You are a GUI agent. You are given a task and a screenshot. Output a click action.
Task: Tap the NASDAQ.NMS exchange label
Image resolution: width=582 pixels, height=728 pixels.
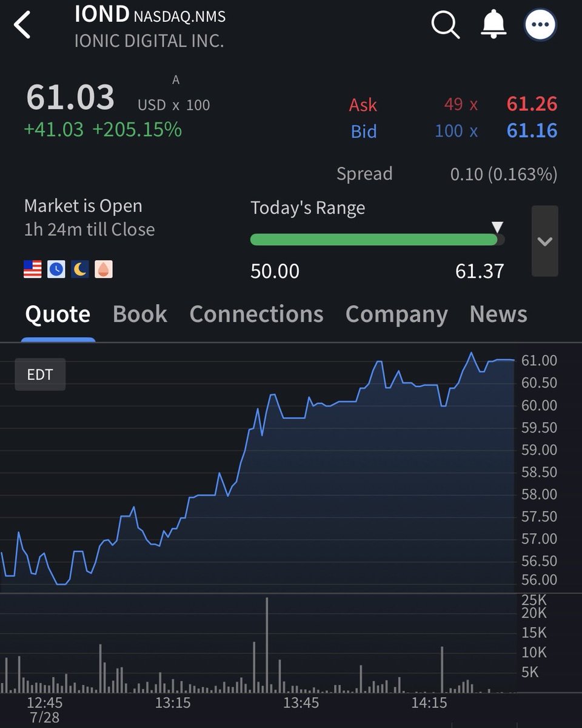[179, 16]
